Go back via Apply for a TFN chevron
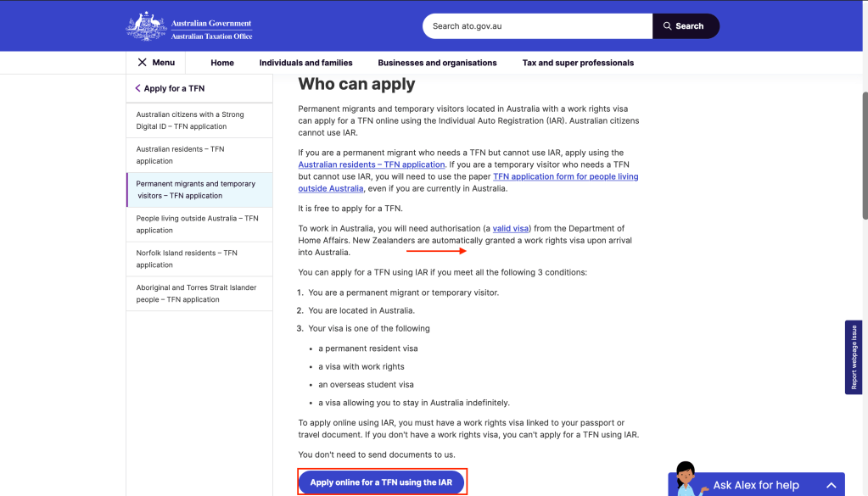 (137, 88)
